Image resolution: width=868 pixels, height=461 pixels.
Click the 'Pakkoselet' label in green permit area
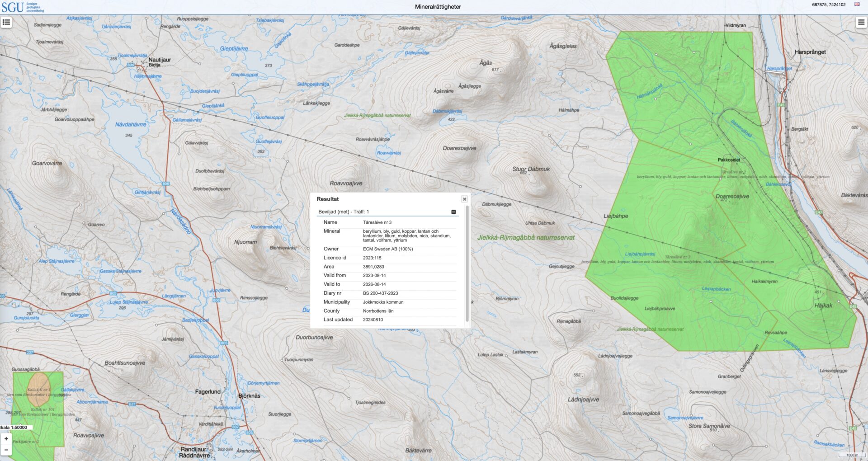click(729, 160)
